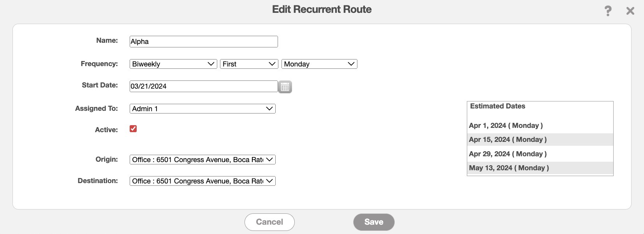Select the Apr 1, 2024 estimated date
Image resolution: width=644 pixels, height=234 pixels.
[506, 126]
